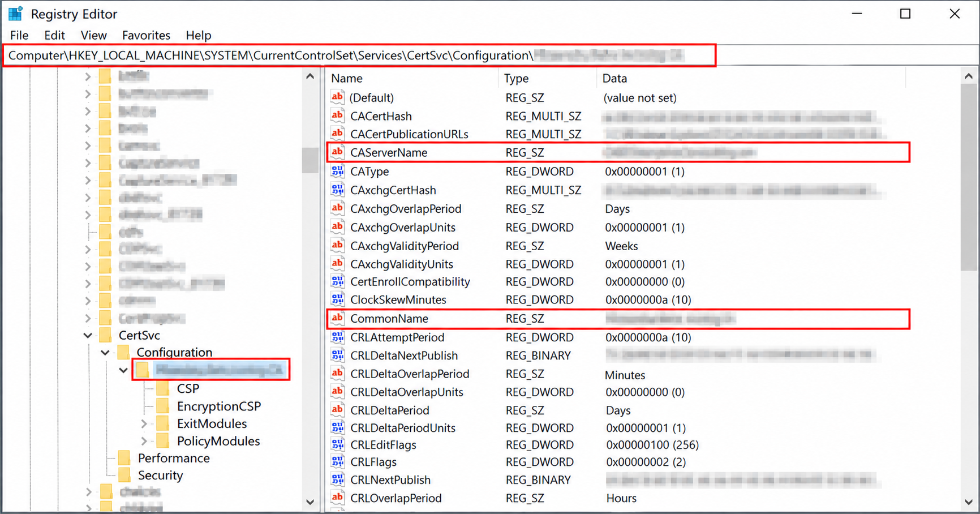The width and height of the screenshot is (980, 514).
Task: Click the CRLDeltaNextPublish binary value icon
Action: point(338,355)
